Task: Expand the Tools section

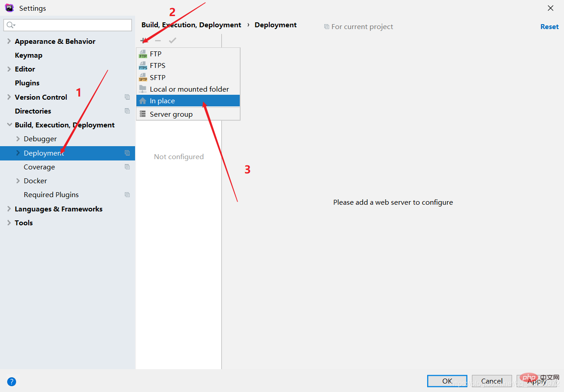Action: pyautogui.click(x=9, y=223)
